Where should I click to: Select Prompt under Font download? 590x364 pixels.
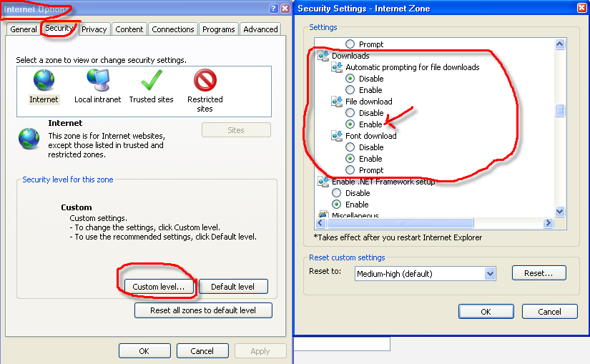[350, 169]
